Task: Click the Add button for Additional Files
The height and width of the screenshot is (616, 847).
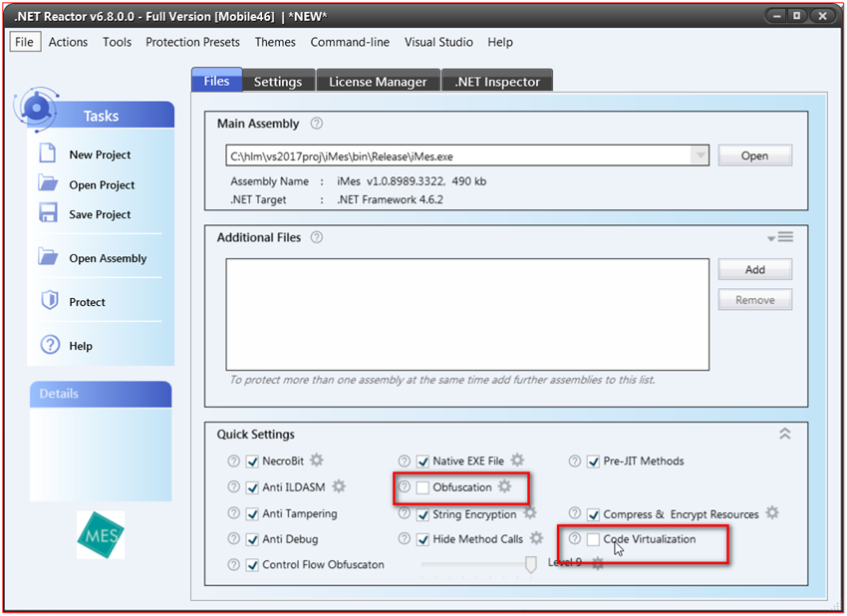Action: [754, 269]
